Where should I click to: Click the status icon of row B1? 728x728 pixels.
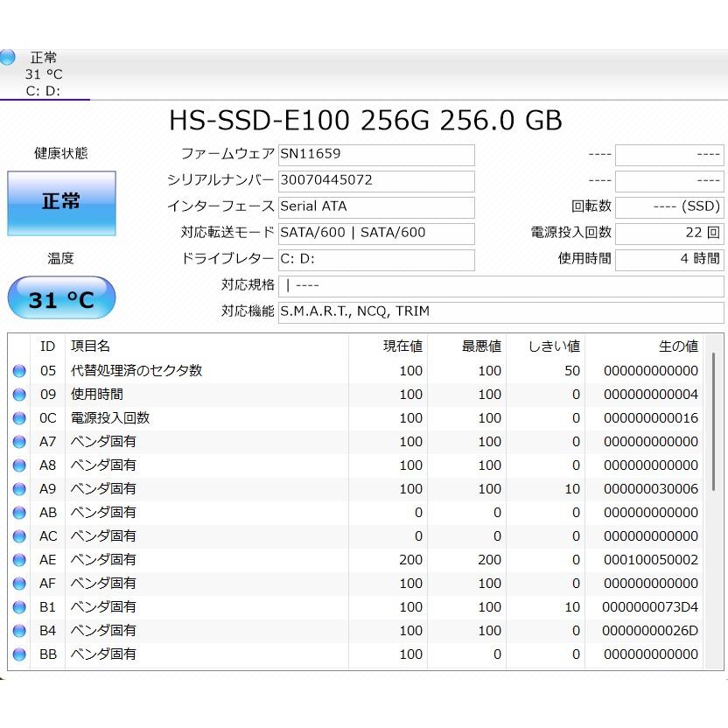point(19,607)
